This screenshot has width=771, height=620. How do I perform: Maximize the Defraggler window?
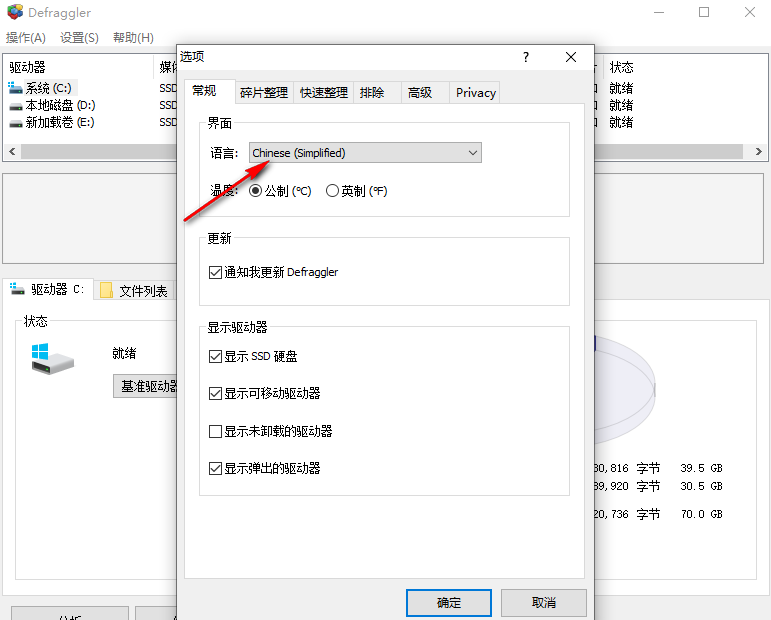tap(704, 12)
